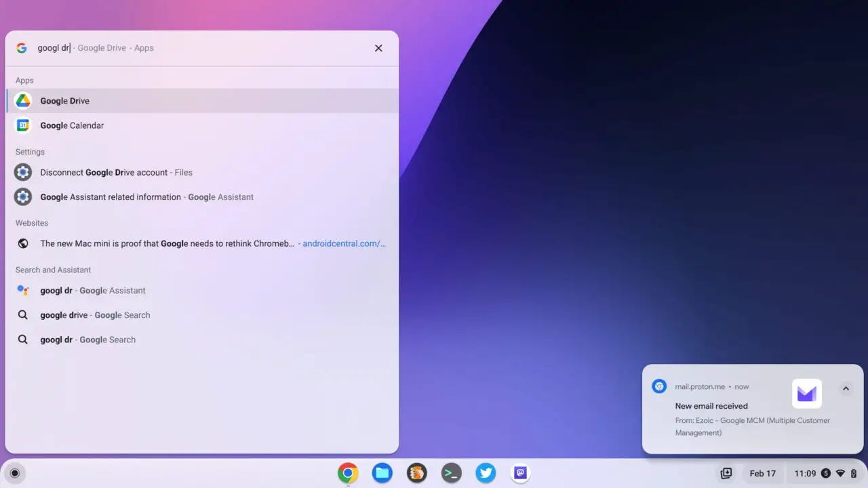Click magnifier icon next to google drive search
Viewport: 868px width, 488px height.
[23, 315]
